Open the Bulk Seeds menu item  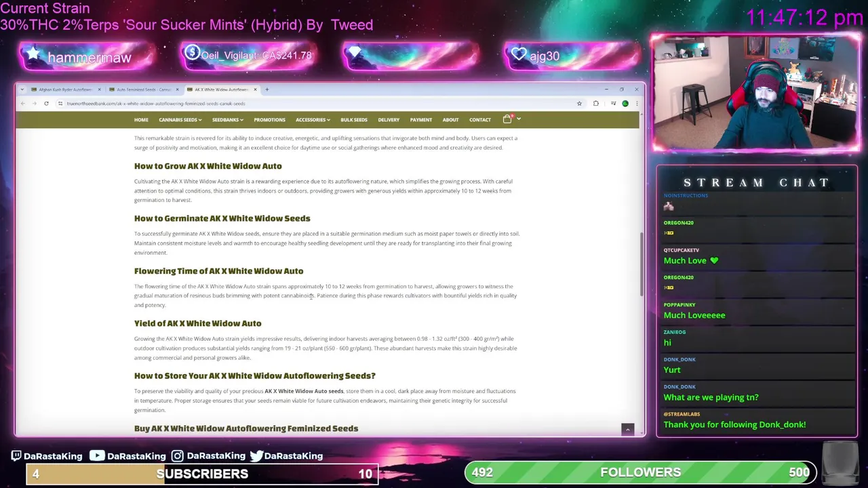tap(354, 120)
